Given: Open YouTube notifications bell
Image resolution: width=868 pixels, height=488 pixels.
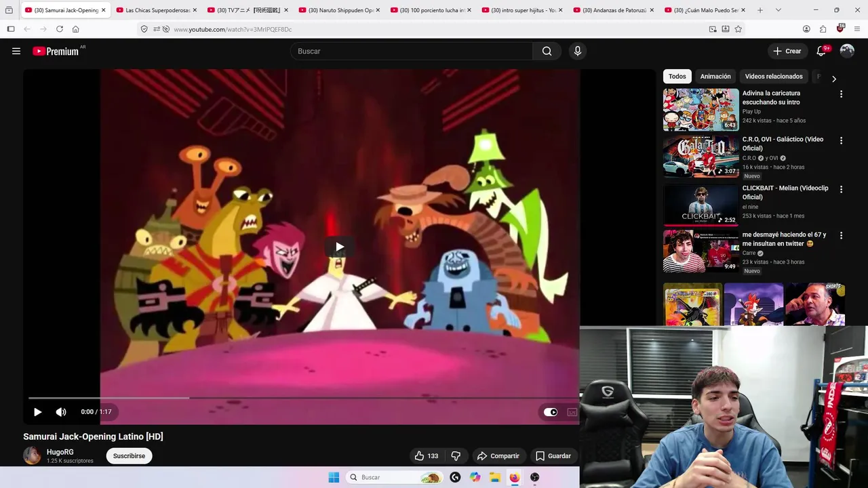Looking at the screenshot, I should click(x=821, y=51).
